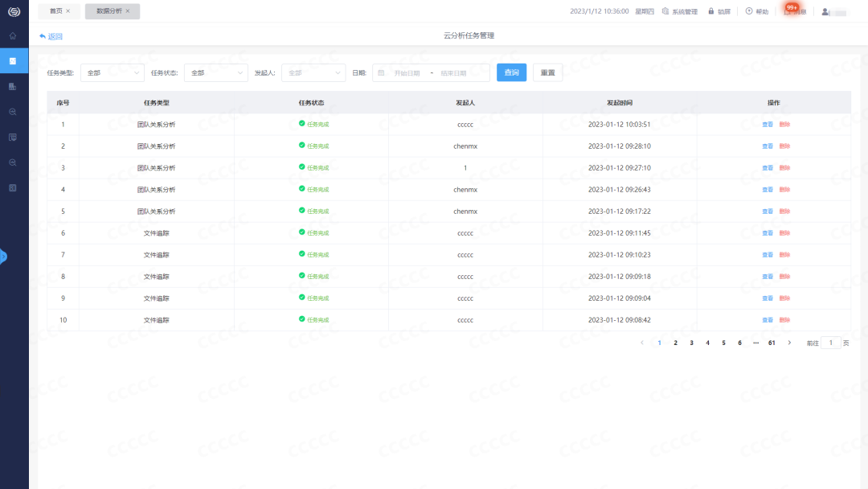The image size is (868, 489).
Task: Click the go-to page number input
Action: 831,343
